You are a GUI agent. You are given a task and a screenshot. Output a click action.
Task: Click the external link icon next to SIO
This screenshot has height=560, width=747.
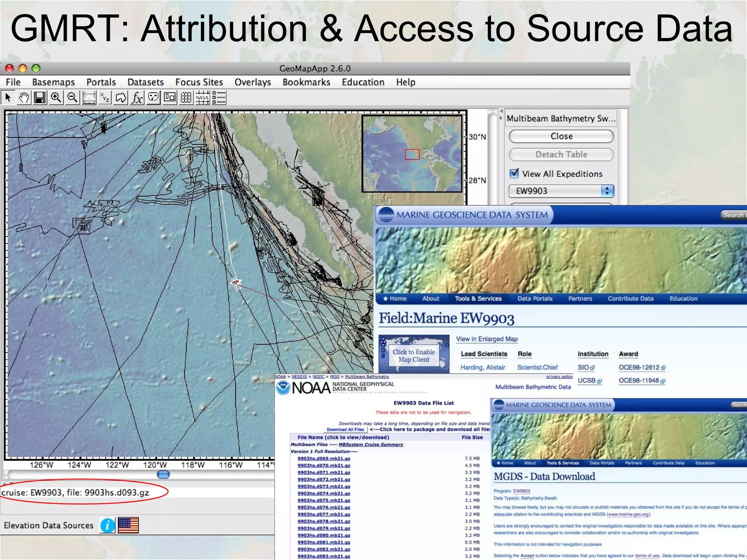(x=593, y=368)
